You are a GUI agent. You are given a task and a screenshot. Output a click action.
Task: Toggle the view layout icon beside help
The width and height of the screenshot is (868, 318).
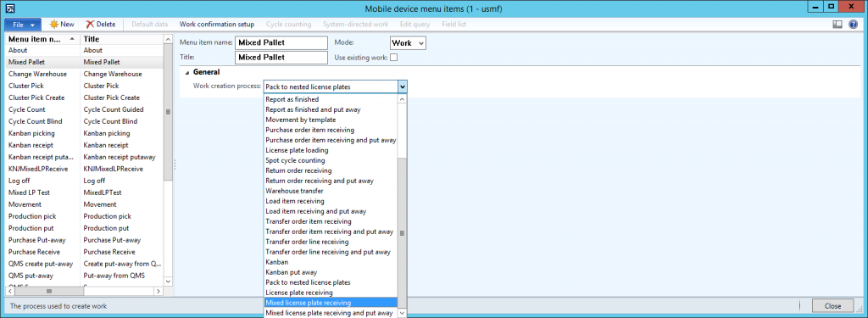[837, 25]
